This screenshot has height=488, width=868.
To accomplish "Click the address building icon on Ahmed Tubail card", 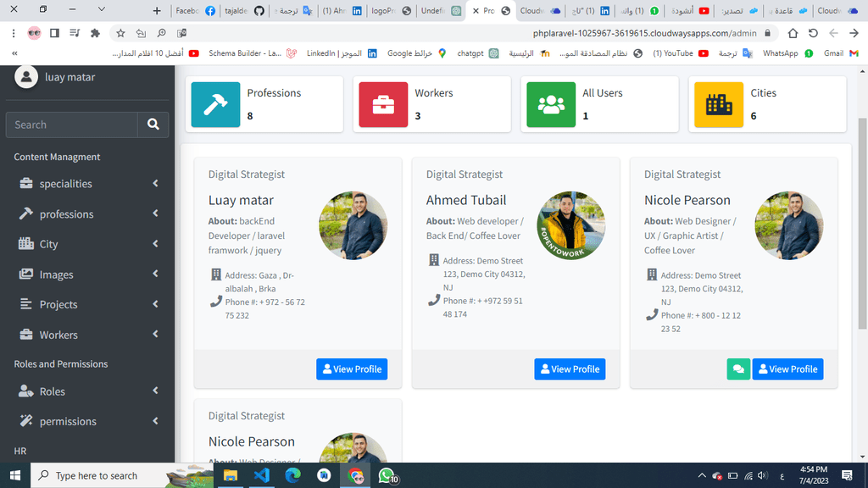I will 434,260.
